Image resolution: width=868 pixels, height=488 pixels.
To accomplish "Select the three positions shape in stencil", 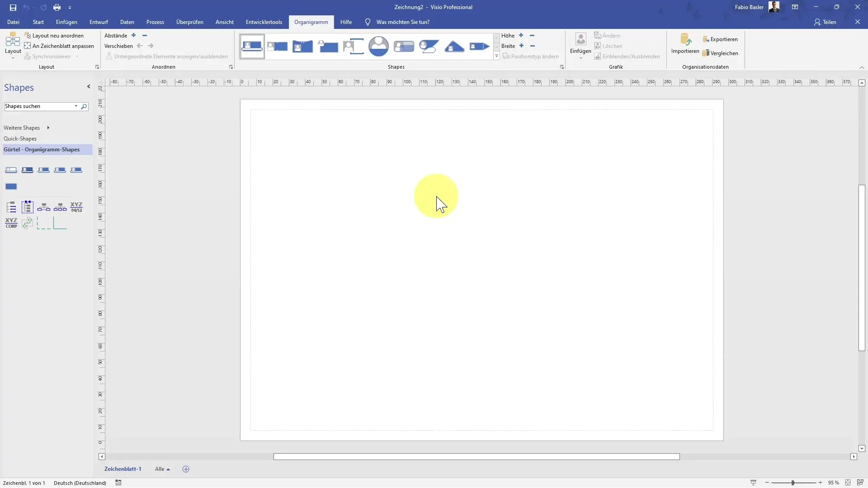I will (x=60, y=207).
